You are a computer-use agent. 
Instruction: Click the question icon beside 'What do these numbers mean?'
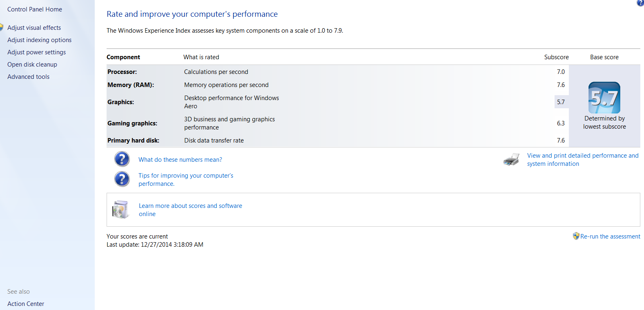(x=122, y=159)
